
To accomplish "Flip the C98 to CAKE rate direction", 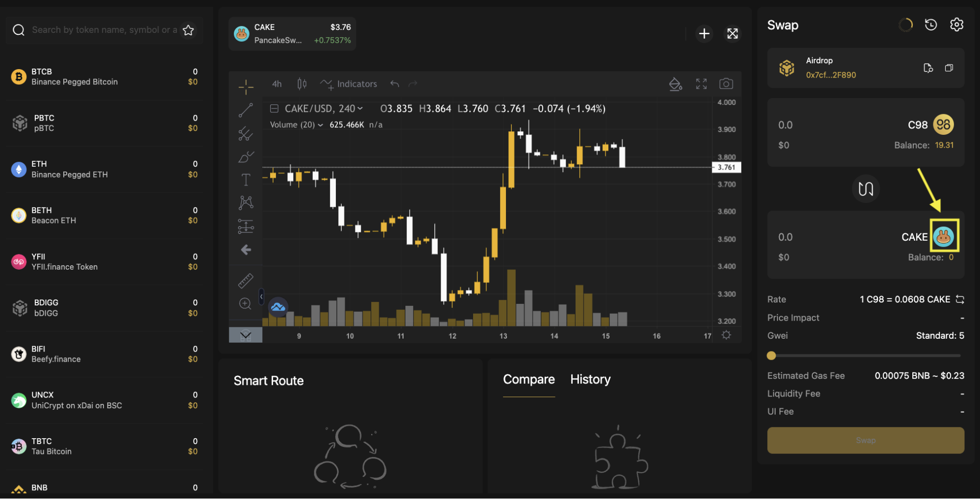I will [x=960, y=299].
